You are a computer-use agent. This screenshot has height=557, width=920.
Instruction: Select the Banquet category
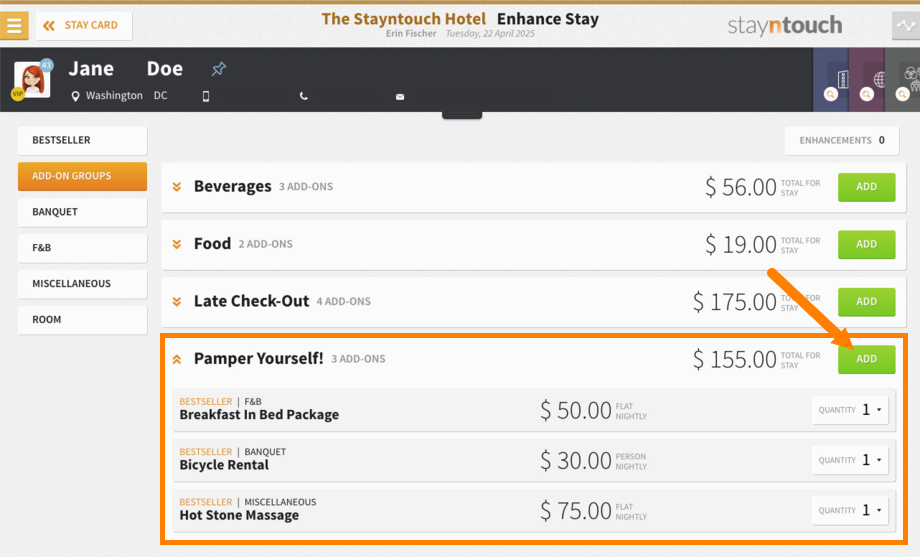[x=82, y=212]
